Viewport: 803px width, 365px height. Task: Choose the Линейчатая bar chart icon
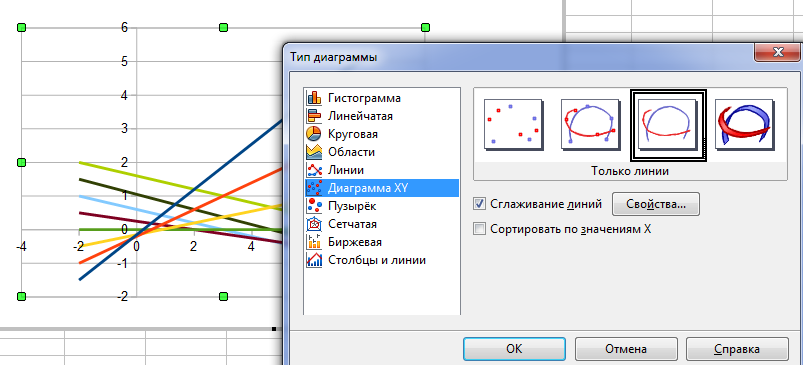(313, 116)
